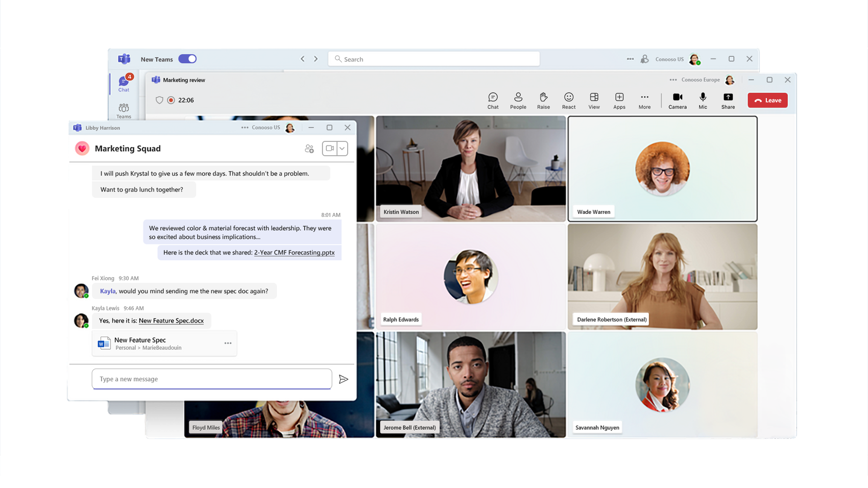
Task: Open React emoji options
Action: coord(569,101)
